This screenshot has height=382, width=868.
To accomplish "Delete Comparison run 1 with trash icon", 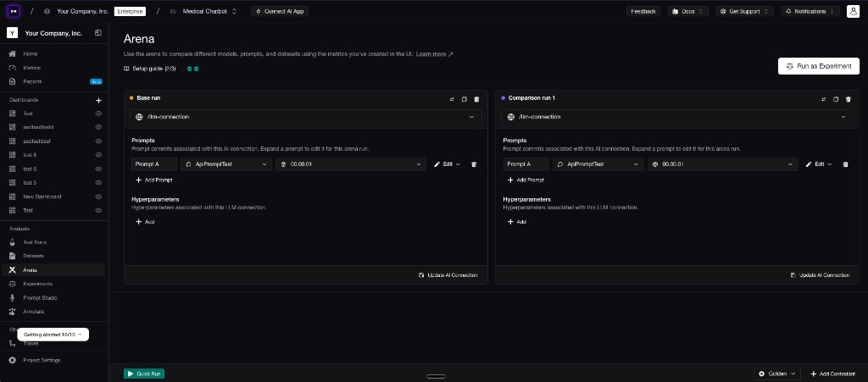I will (x=848, y=99).
